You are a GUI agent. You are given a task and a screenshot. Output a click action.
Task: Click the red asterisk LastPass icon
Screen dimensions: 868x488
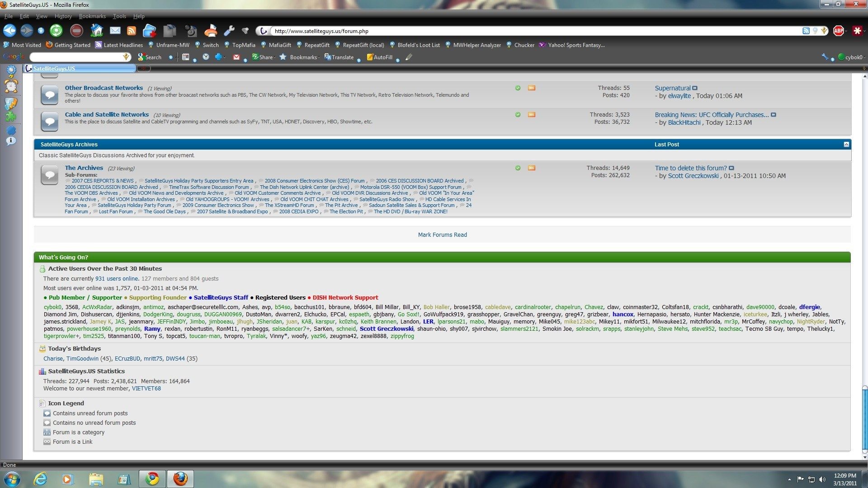pyautogui.click(x=857, y=31)
